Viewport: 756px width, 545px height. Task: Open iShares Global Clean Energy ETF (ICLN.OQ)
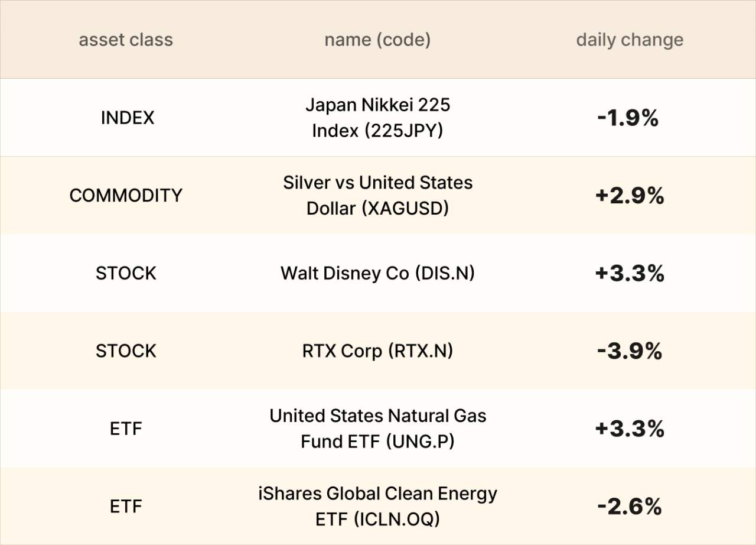pyautogui.click(x=377, y=506)
